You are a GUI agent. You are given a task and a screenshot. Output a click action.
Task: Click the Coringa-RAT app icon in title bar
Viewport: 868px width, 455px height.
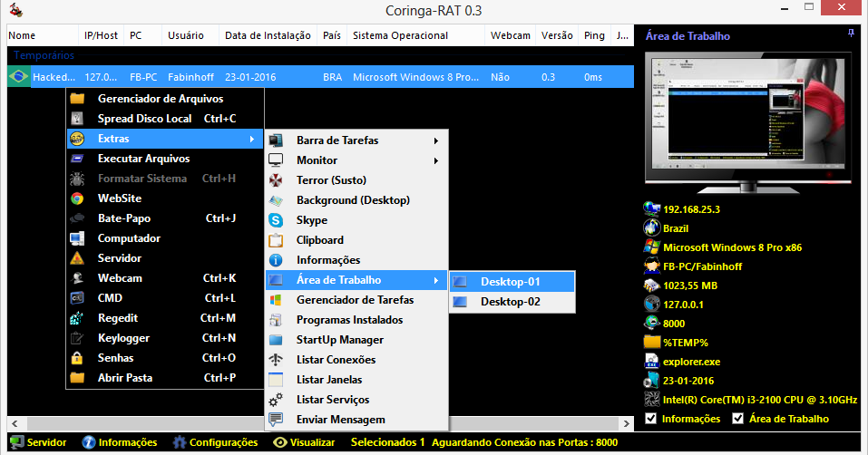(16, 9)
